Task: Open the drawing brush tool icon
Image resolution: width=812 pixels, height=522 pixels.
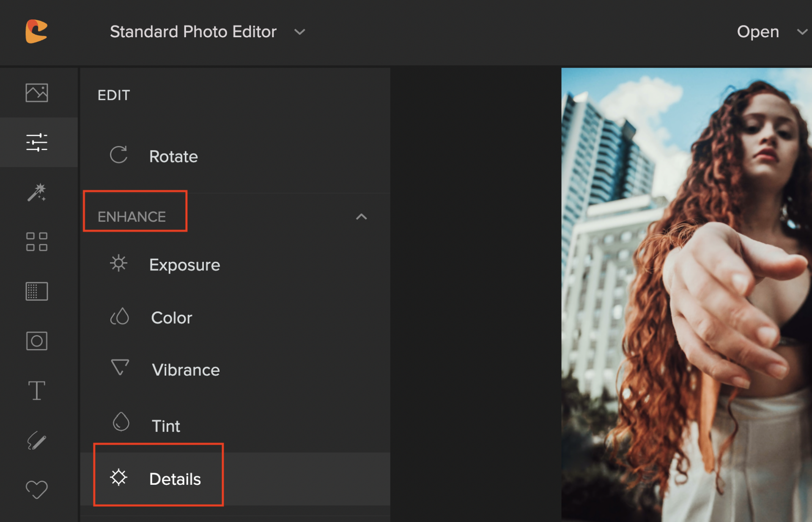Action: (37, 440)
